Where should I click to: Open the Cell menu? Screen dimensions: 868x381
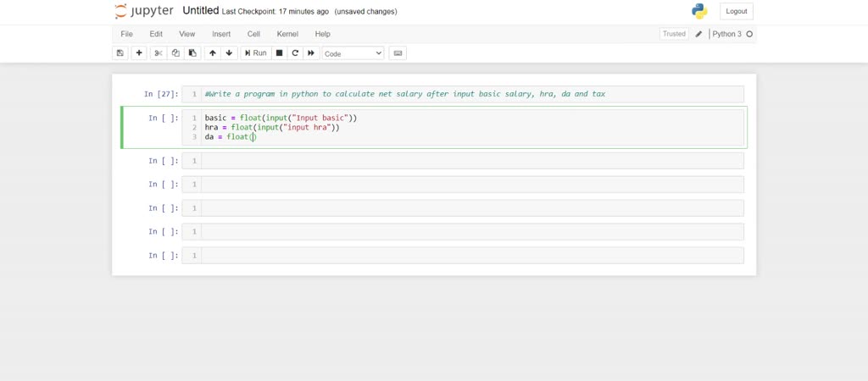point(253,34)
